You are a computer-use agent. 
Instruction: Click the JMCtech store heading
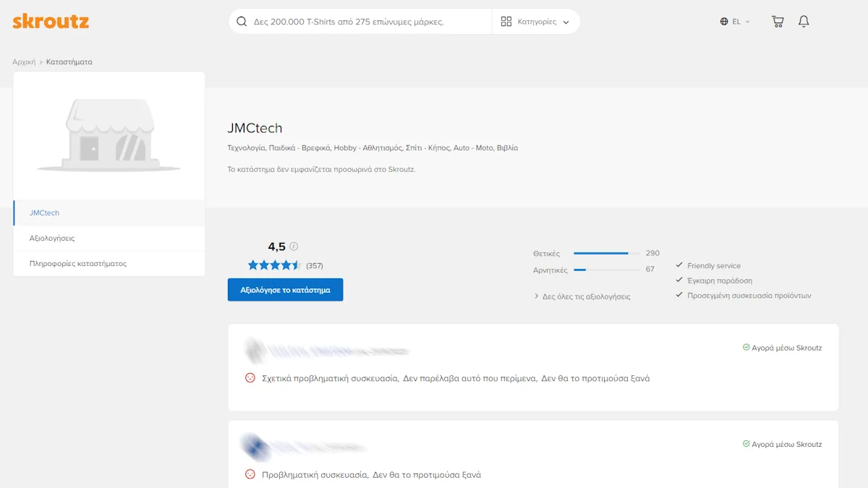point(255,129)
